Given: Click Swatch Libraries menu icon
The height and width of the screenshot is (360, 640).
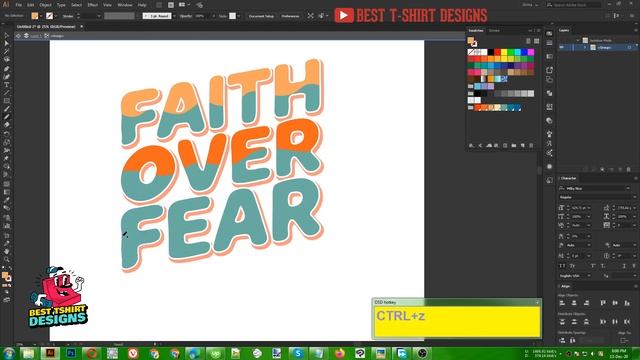Looking at the screenshot, I should pyautogui.click(x=471, y=146).
